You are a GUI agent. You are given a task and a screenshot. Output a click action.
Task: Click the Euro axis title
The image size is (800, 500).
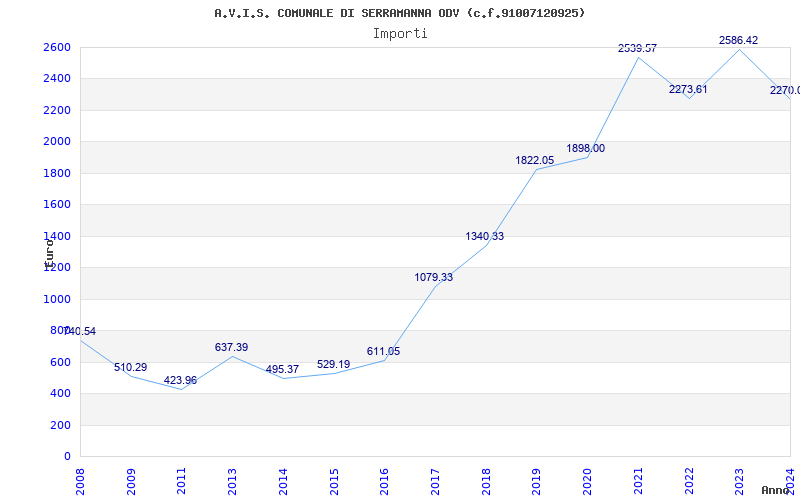(49, 254)
